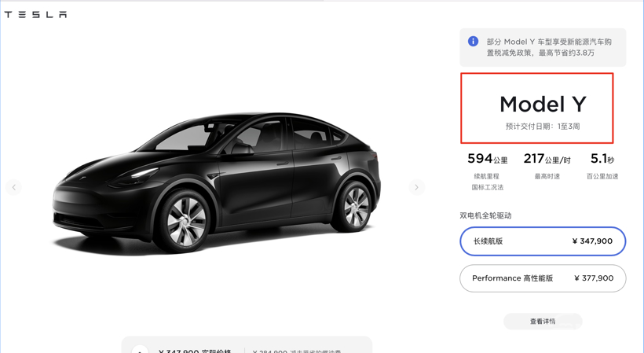Click ¥347,900 实际价格 in bottom bar
Screen dimensions: 644x353
coord(195,351)
